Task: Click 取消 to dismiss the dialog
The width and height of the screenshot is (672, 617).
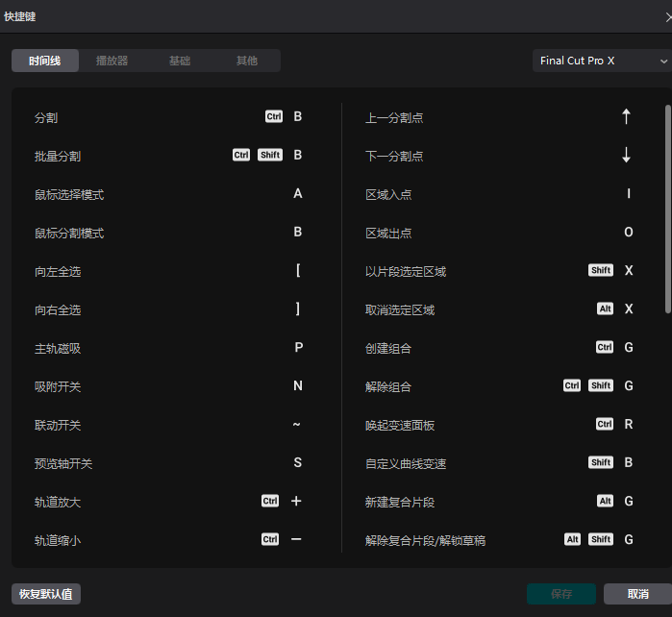Action: [637, 594]
